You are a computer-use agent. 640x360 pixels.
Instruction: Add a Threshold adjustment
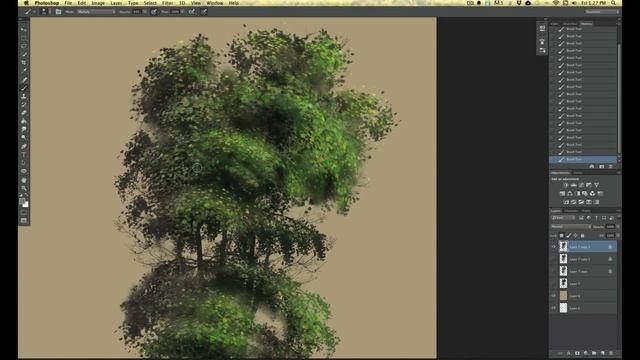[x=581, y=202]
